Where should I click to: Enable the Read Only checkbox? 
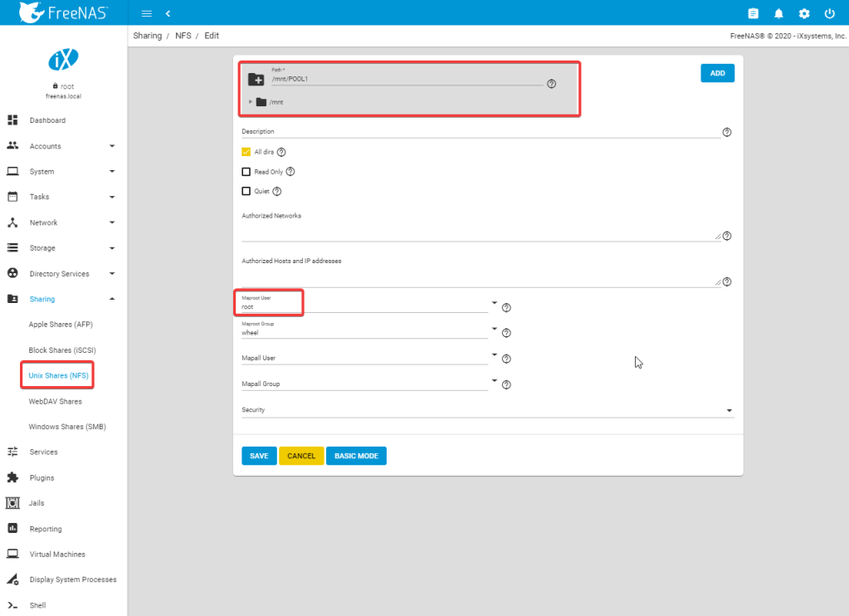click(x=246, y=172)
